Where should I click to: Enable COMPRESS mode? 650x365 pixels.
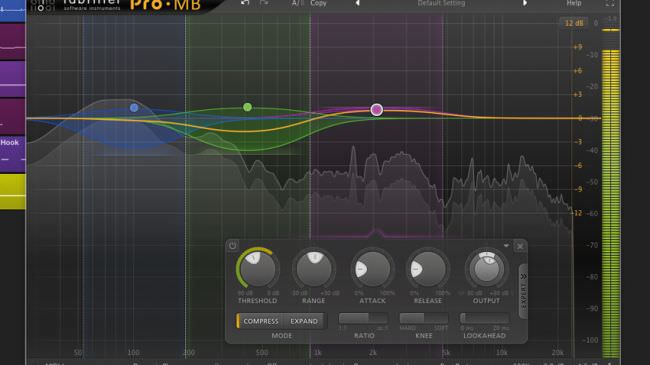[261, 321]
